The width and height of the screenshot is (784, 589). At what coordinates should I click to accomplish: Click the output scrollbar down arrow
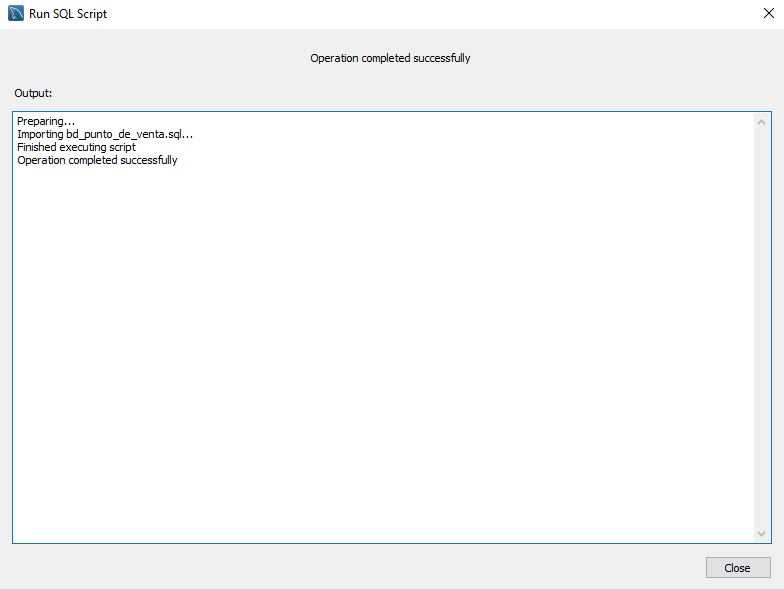click(762, 534)
